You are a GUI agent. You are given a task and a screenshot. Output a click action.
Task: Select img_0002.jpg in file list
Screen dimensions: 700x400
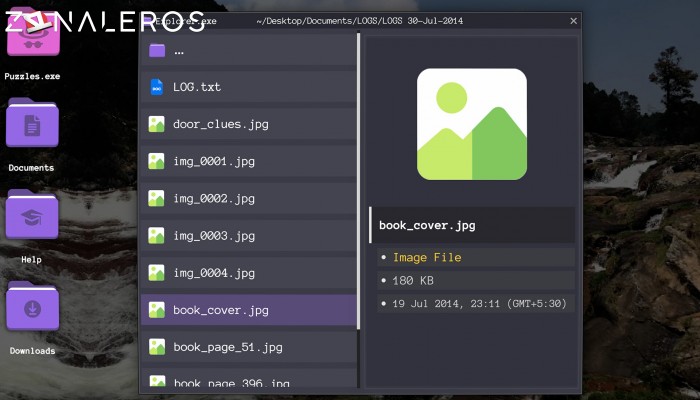point(214,198)
